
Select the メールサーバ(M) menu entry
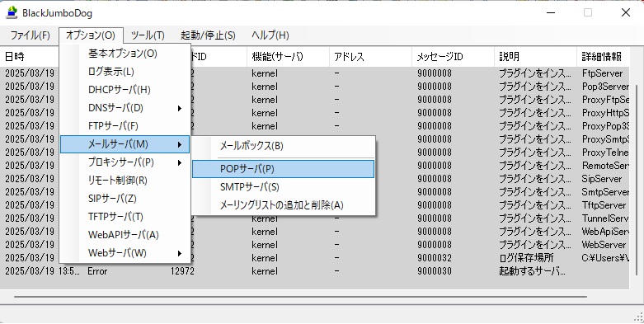pos(125,144)
